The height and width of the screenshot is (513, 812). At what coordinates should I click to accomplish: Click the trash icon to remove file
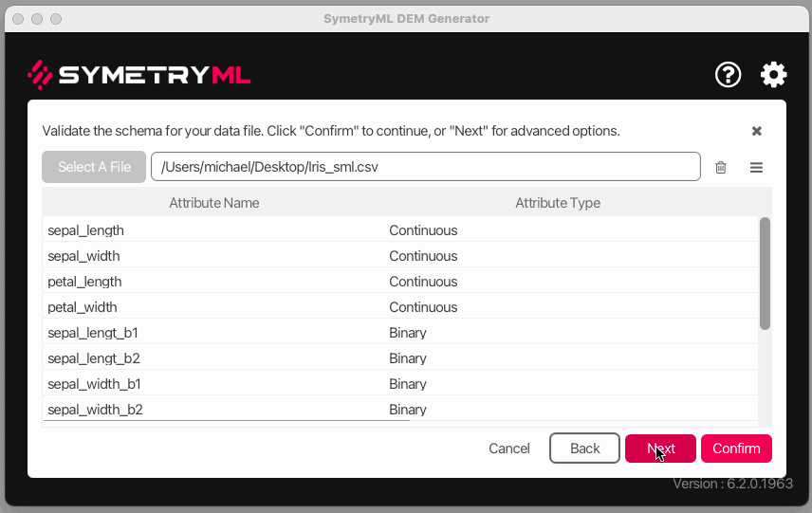pos(720,167)
